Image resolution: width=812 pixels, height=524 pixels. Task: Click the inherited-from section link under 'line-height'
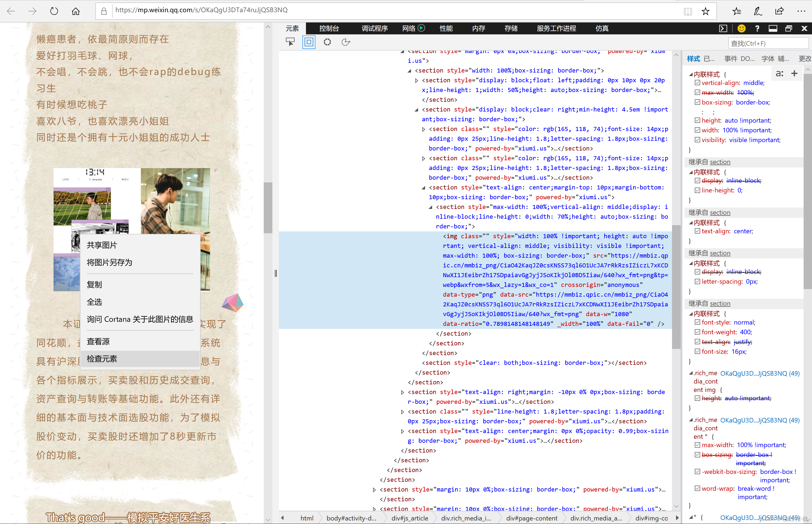[x=720, y=212]
